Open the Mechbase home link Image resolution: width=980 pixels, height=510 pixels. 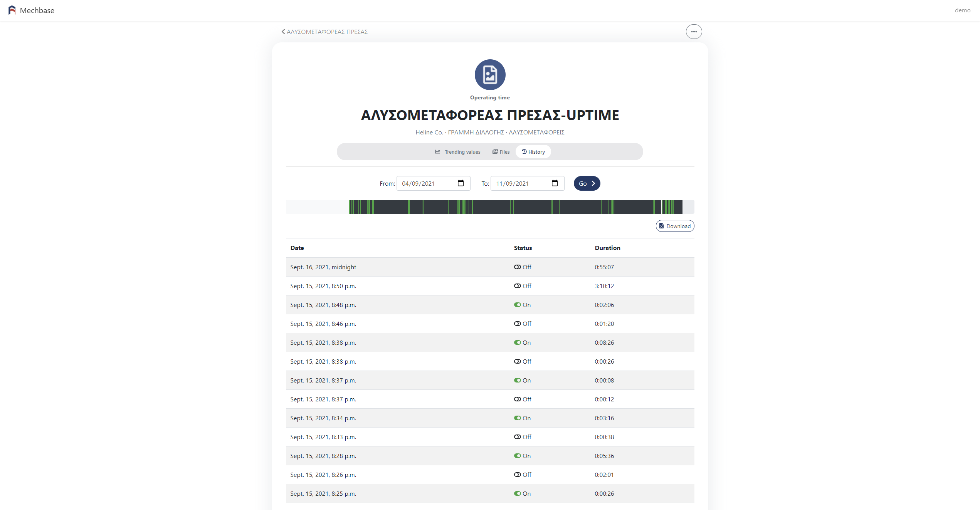pos(31,10)
